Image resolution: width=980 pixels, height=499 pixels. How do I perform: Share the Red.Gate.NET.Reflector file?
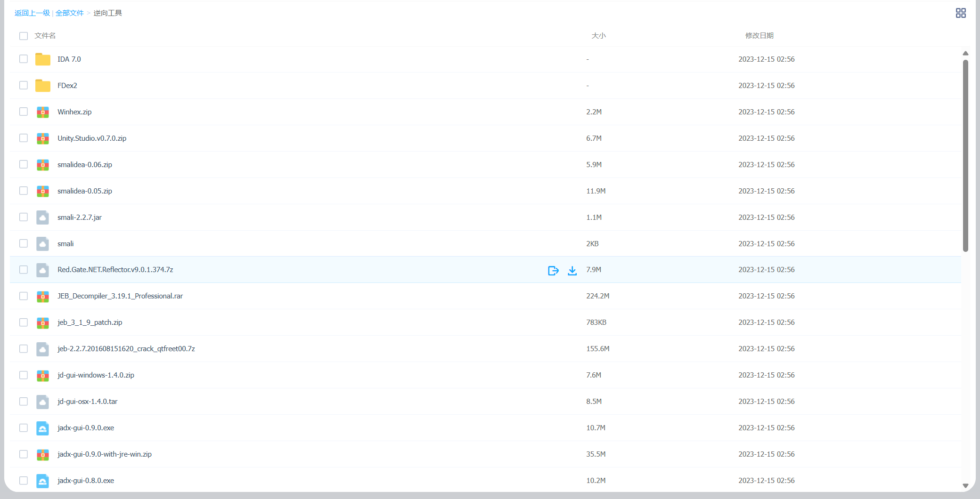pyautogui.click(x=553, y=271)
